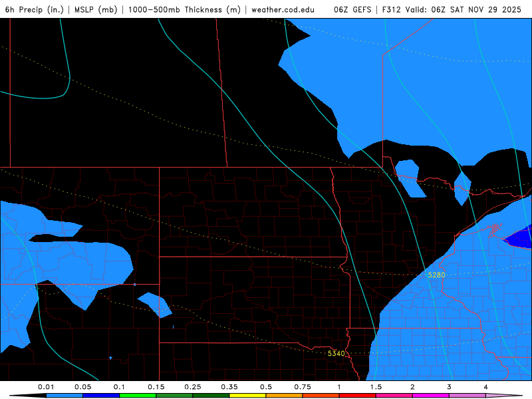The width and height of the screenshot is (532, 399).
Task: Click the "06Z GEFS" model run label
Action: click(x=352, y=9)
